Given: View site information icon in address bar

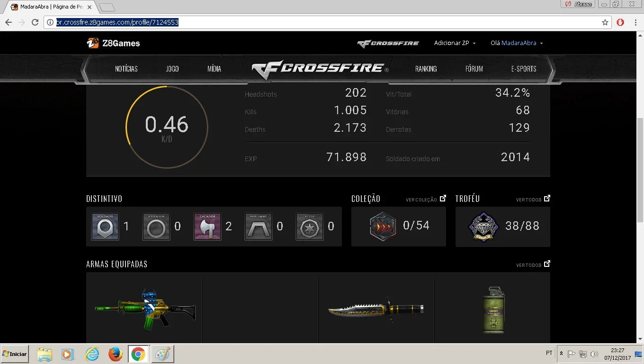Looking at the screenshot, I should (x=50, y=22).
